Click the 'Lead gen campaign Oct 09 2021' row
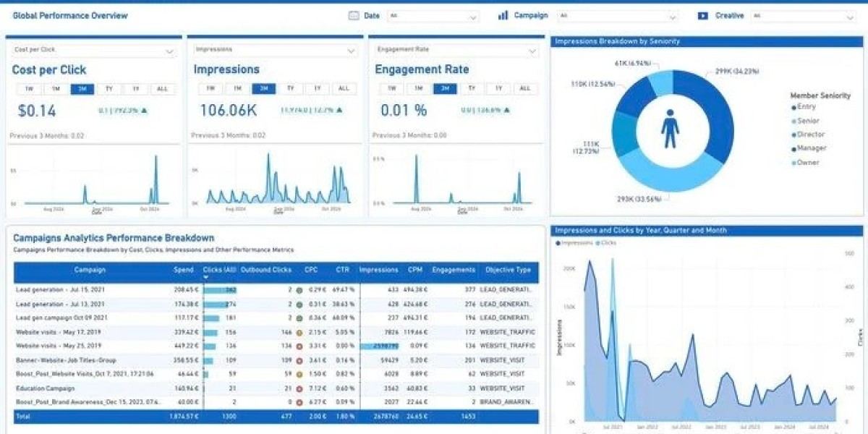Viewport: 868px width, 434px height. click(x=276, y=318)
